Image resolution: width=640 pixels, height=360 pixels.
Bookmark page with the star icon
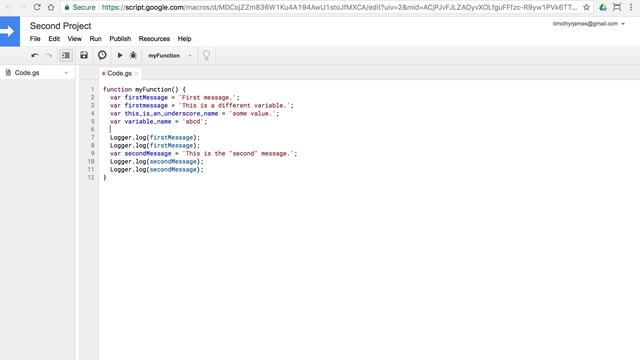pyautogui.click(x=586, y=7)
